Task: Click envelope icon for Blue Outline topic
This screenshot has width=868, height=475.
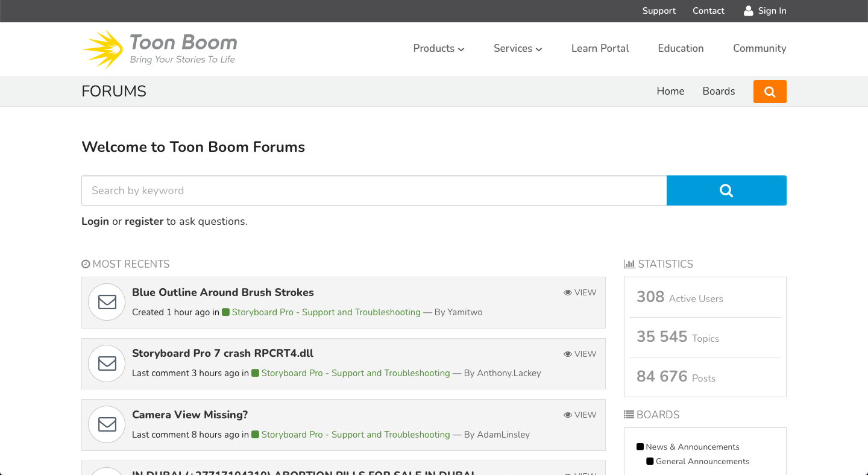Action: point(107,302)
